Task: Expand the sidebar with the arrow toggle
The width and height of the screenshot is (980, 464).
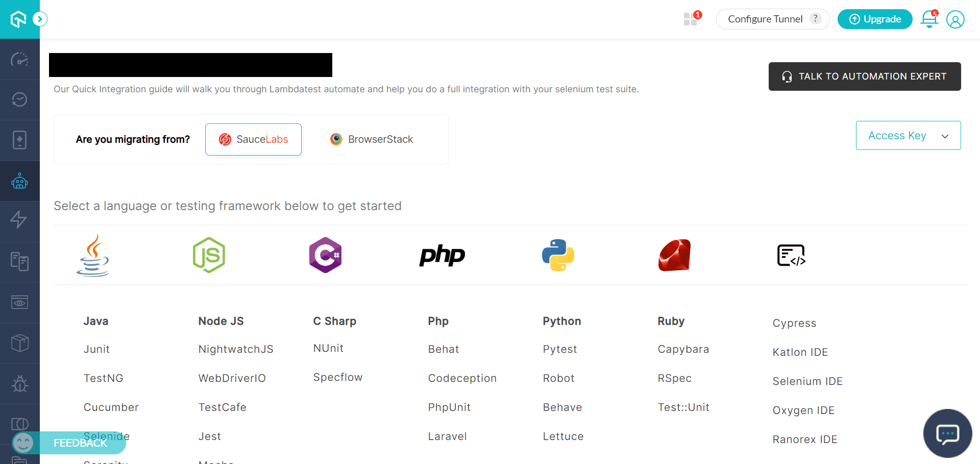Action: point(40,19)
